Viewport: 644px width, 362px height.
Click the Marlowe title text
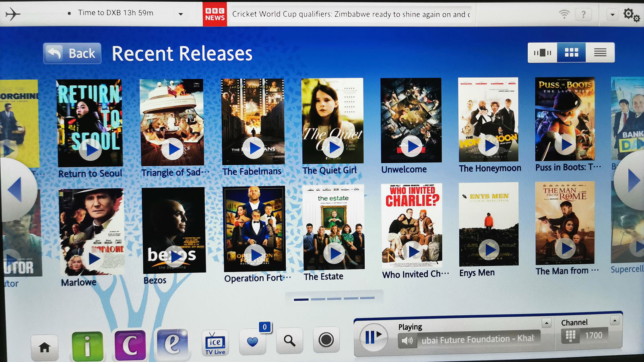point(78,282)
